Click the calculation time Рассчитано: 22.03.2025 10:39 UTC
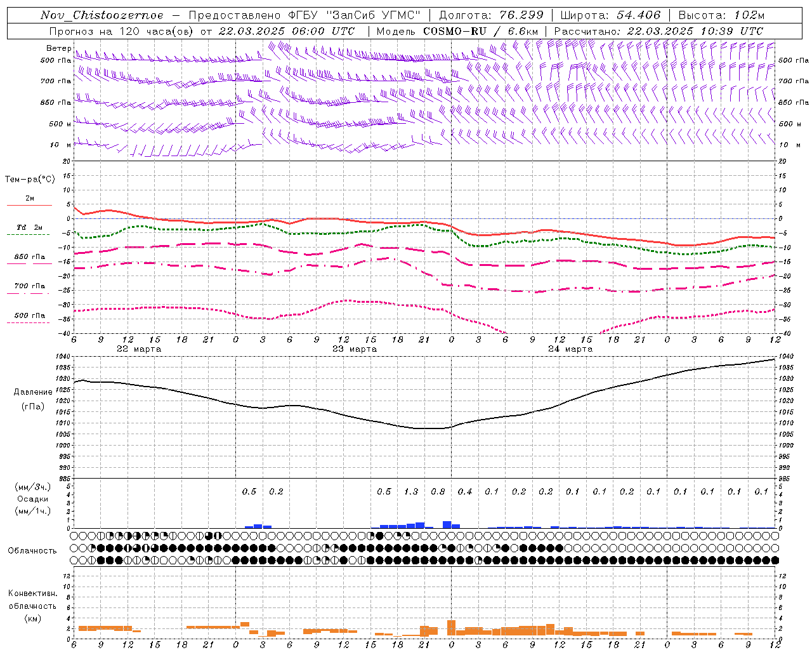812x650 pixels. pyautogui.click(x=658, y=31)
